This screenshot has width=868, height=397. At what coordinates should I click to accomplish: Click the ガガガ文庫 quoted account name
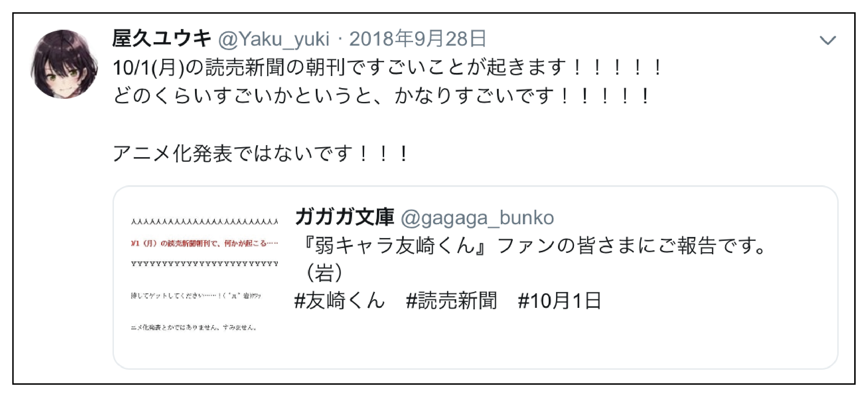pyautogui.click(x=344, y=217)
